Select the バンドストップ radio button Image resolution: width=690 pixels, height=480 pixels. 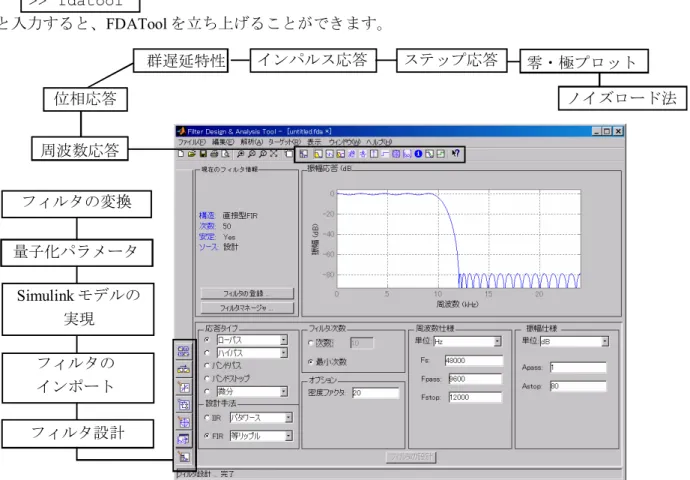click(x=207, y=378)
